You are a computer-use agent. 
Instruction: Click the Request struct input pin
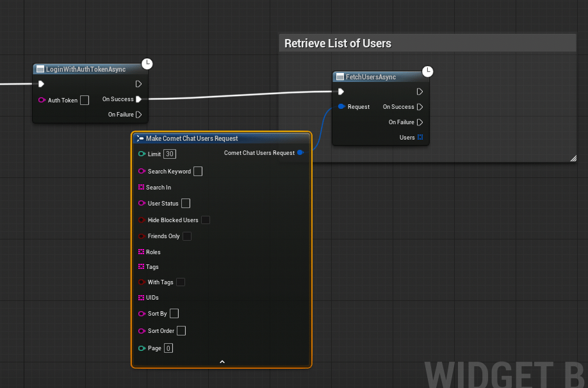(341, 106)
